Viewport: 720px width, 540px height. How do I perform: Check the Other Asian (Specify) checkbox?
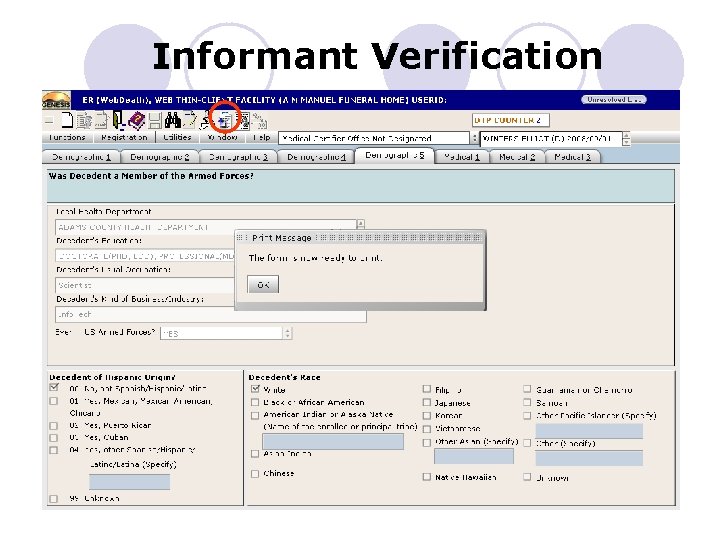tap(427, 443)
